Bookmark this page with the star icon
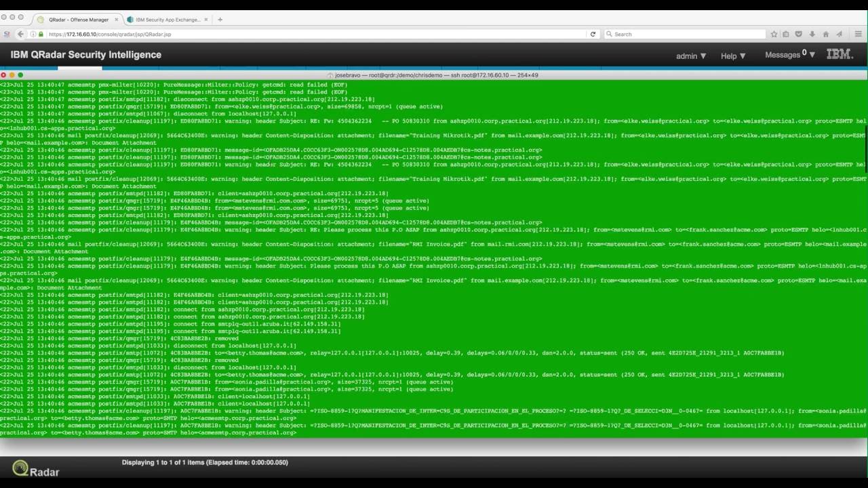Screen dimensions: 868x488 click(774, 34)
